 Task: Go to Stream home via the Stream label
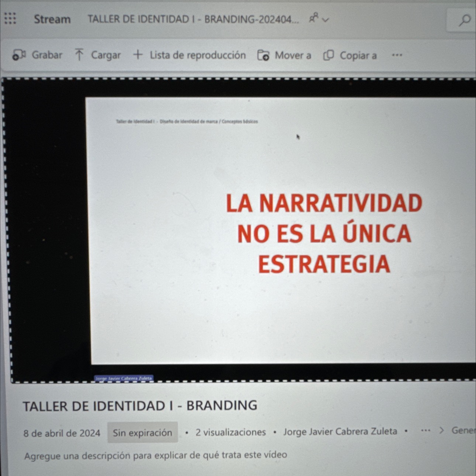(52, 19)
